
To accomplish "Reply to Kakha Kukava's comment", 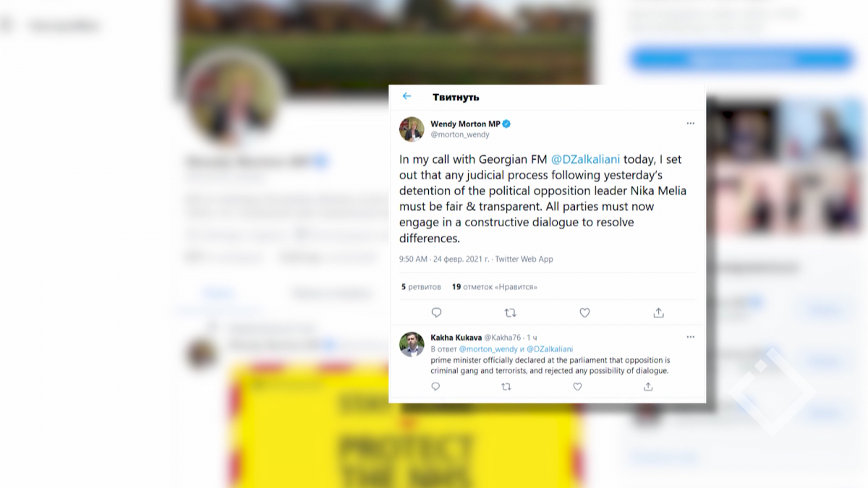I will (435, 387).
